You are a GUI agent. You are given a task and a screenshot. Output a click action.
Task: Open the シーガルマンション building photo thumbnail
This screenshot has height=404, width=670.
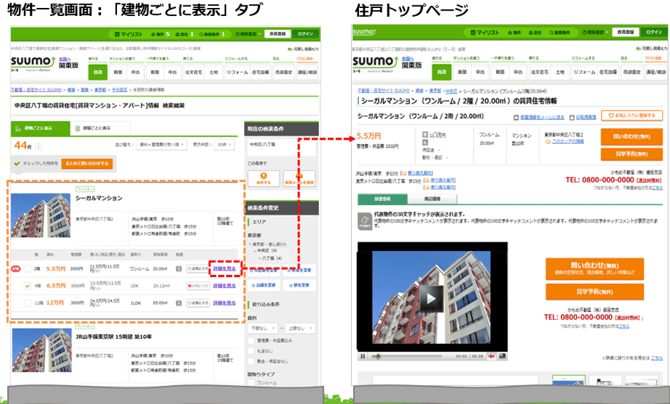(41, 215)
